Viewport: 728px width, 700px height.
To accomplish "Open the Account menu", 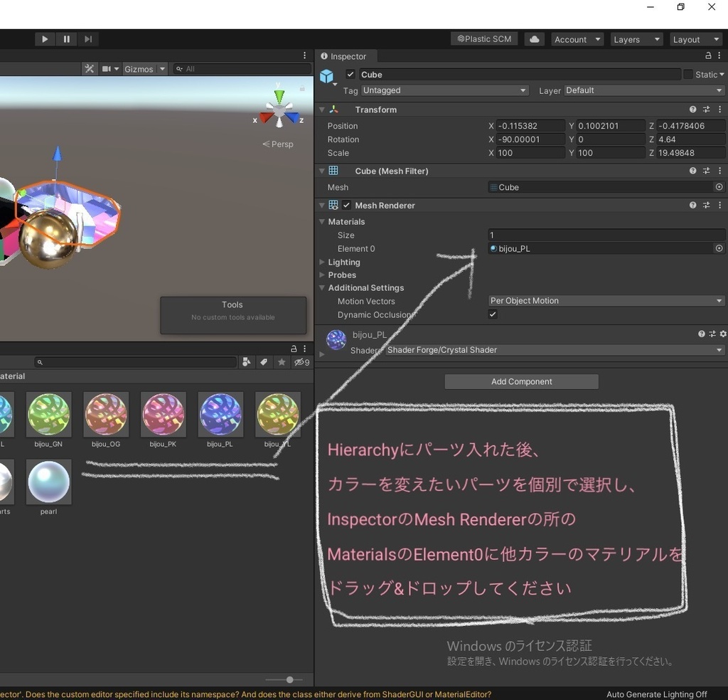I will (x=577, y=39).
